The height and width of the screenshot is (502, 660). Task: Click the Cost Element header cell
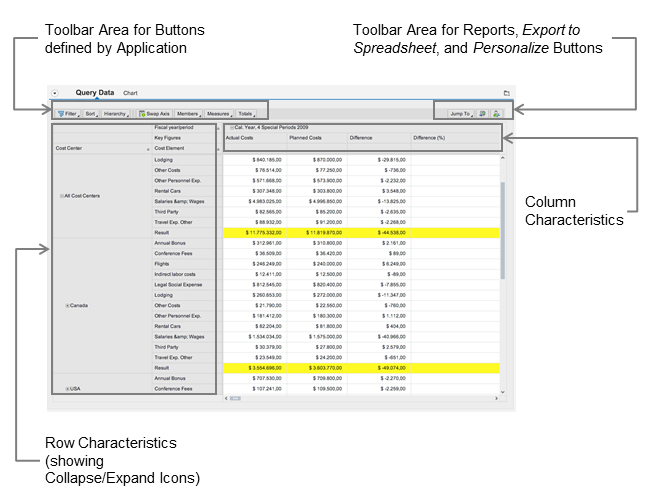184,149
